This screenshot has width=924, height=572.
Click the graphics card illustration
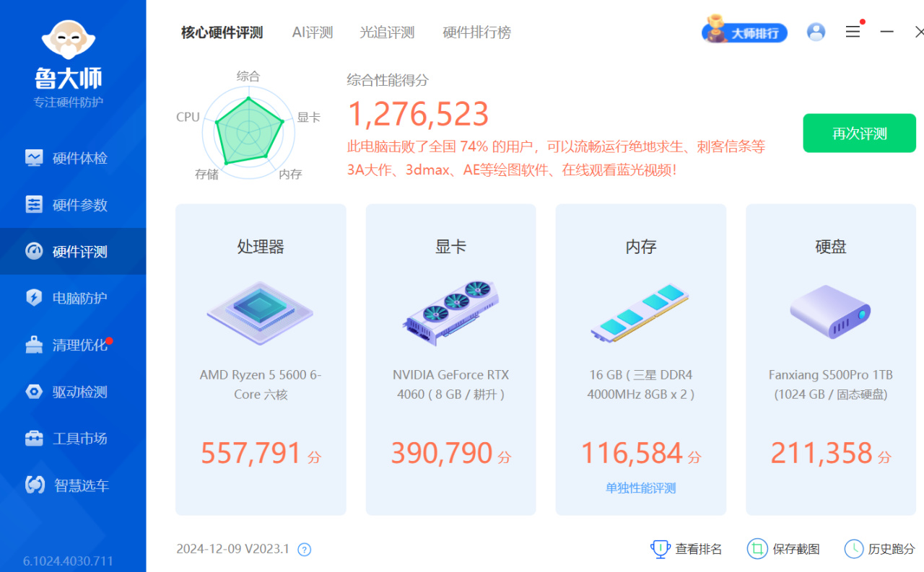450,312
